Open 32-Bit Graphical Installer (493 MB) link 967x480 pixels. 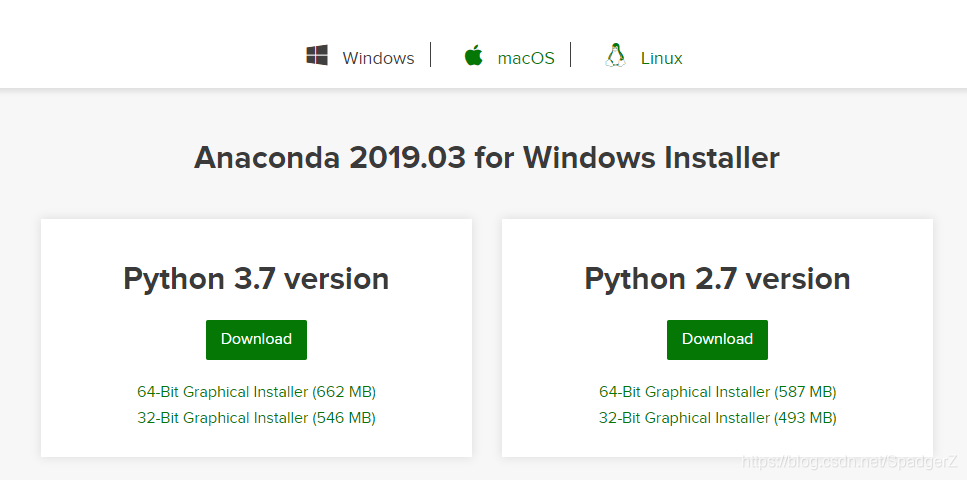point(717,418)
